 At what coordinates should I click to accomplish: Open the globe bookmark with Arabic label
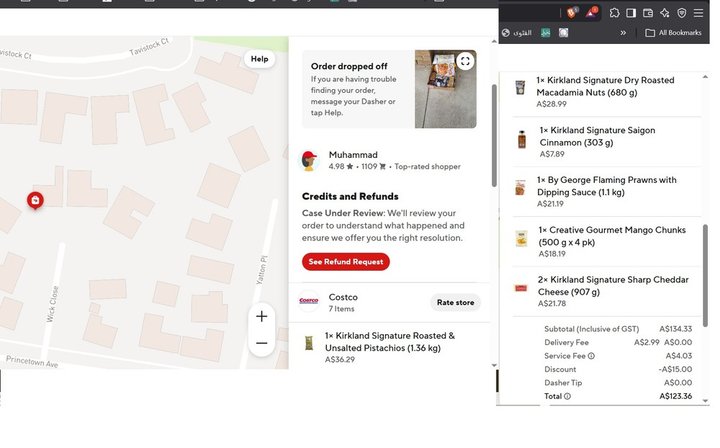click(x=517, y=33)
